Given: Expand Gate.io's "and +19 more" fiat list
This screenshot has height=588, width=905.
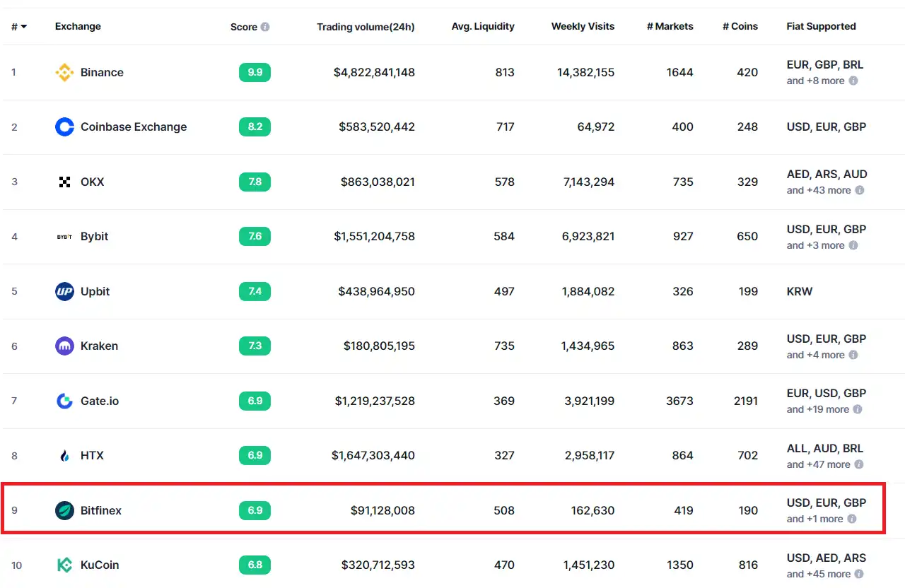Looking at the screenshot, I should click(x=817, y=409).
